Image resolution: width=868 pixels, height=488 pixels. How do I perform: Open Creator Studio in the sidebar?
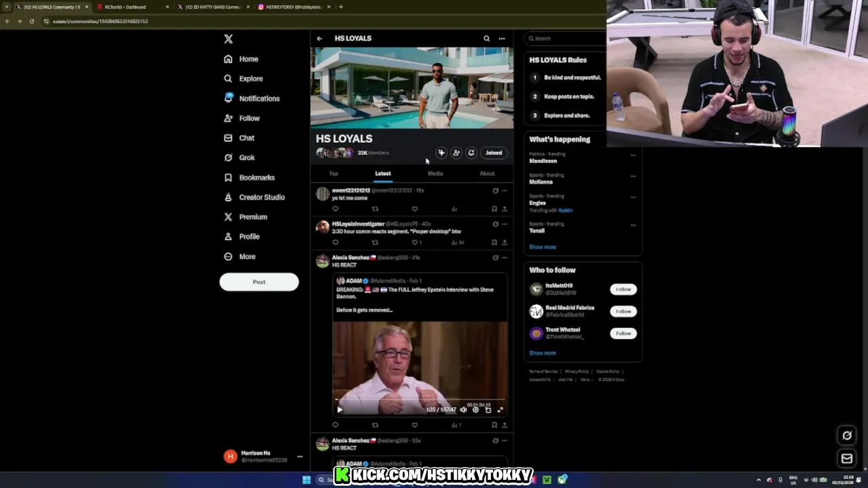pyautogui.click(x=254, y=197)
